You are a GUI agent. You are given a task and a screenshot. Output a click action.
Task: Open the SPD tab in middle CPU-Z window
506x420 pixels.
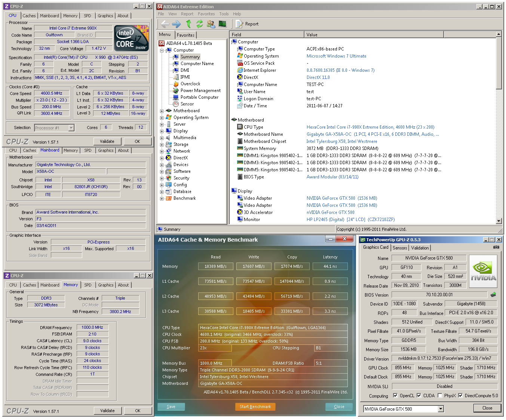[88, 150]
